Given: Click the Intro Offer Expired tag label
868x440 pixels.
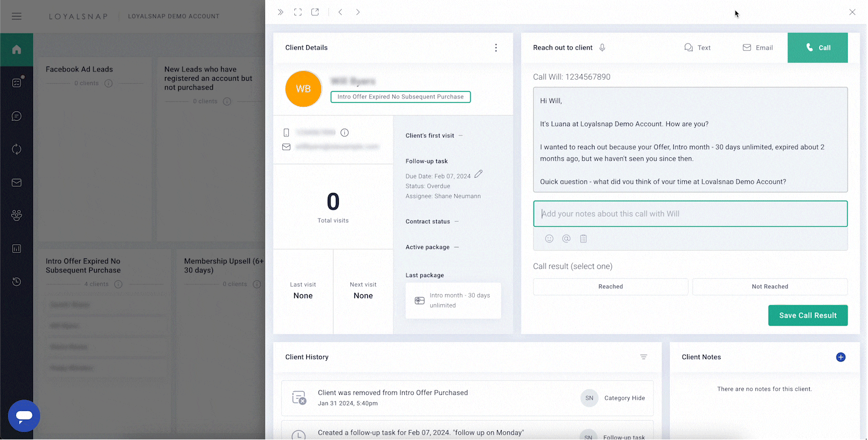Looking at the screenshot, I should 400,97.
